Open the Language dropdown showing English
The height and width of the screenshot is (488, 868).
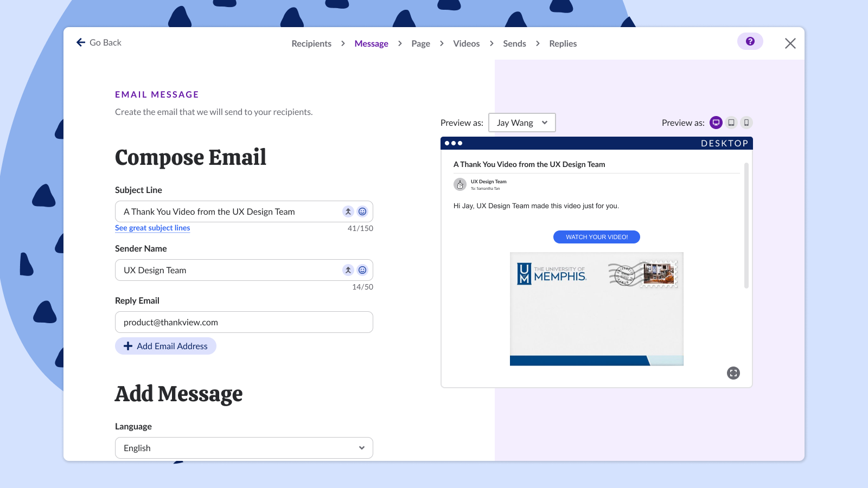point(244,448)
